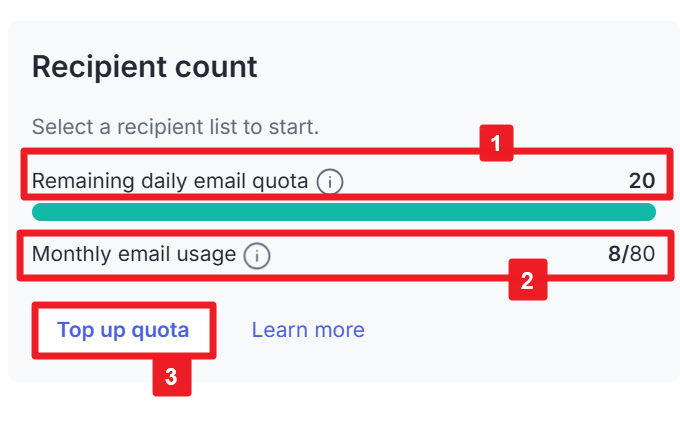Viewport: 680px width, 443px height.
Task: Click info icon beside Monthly email usage
Action: click(x=257, y=256)
